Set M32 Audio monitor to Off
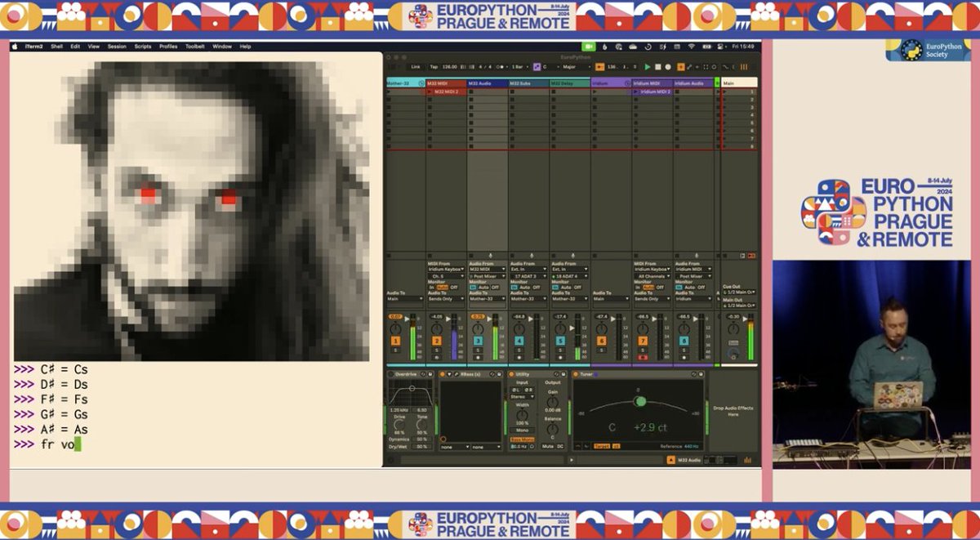980x540 pixels. click(495, 287)
